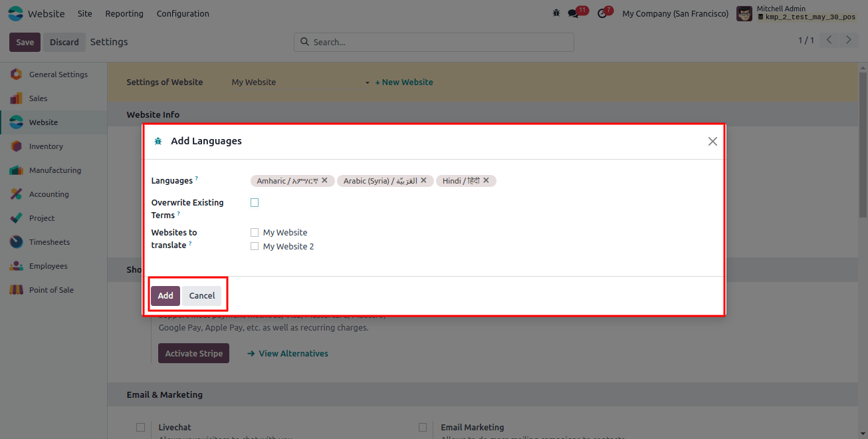This screenshot has width=868, height=439.
Task: Click the Add button
Action: [x=165, y=296]
